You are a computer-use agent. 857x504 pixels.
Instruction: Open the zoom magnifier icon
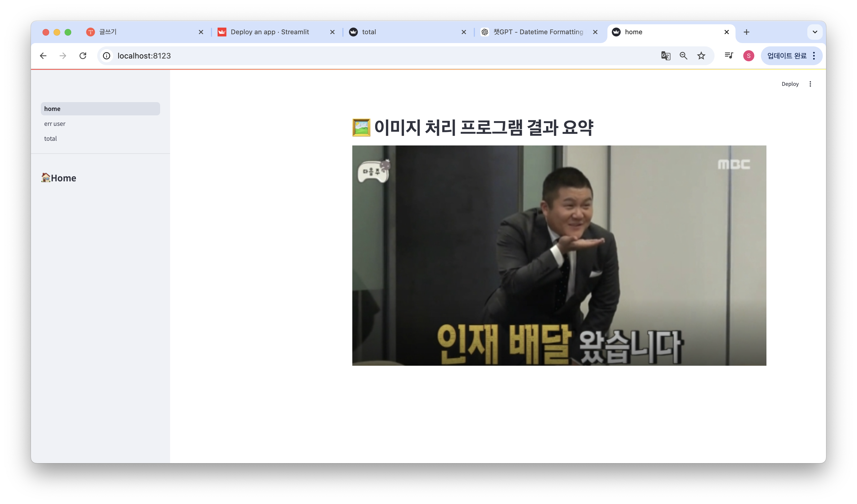tap(683, 56)
